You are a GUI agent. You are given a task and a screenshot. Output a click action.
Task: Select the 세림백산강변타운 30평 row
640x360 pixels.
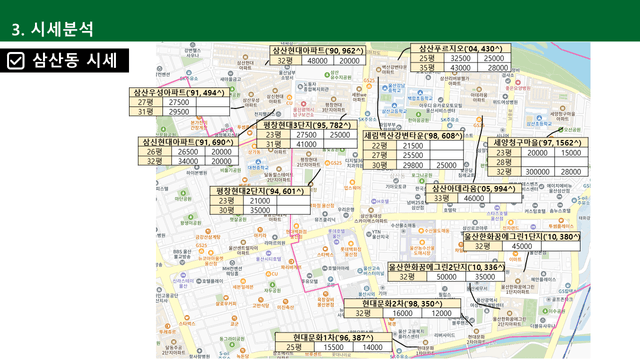pos(413,165)
